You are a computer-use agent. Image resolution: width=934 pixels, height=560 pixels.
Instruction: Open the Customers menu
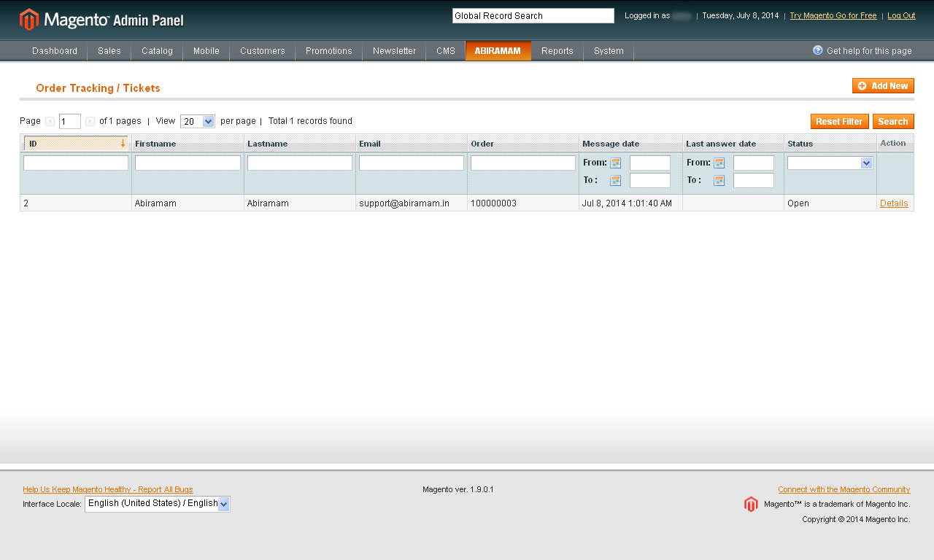[x=263, y=51]
